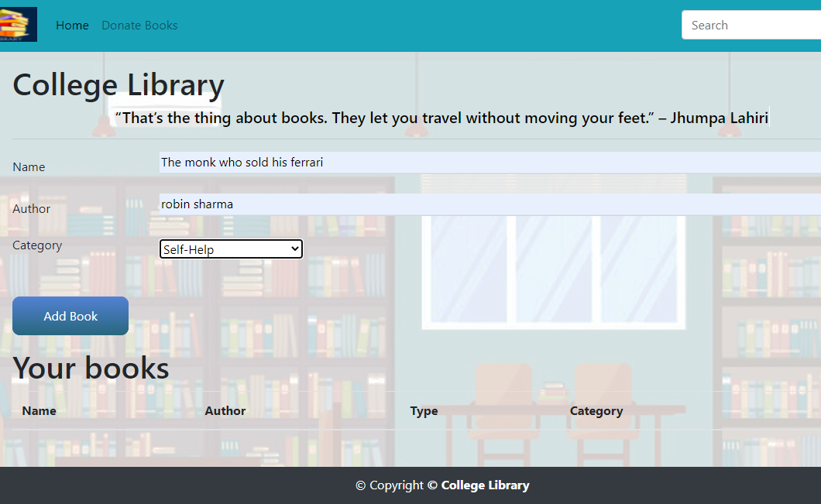
Task: Go to the Home page
Action: click(x=72, y=26)
